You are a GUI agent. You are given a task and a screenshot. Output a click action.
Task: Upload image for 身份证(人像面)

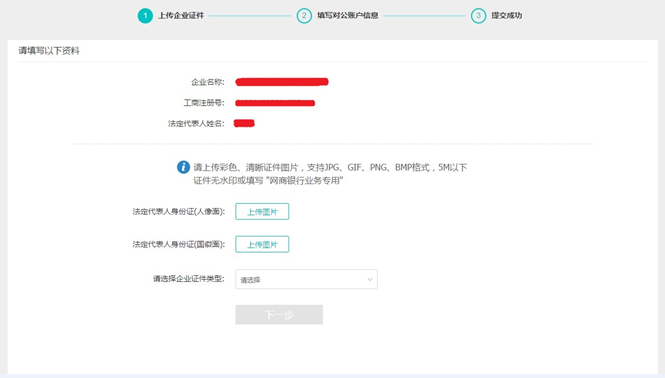point(262,212)
